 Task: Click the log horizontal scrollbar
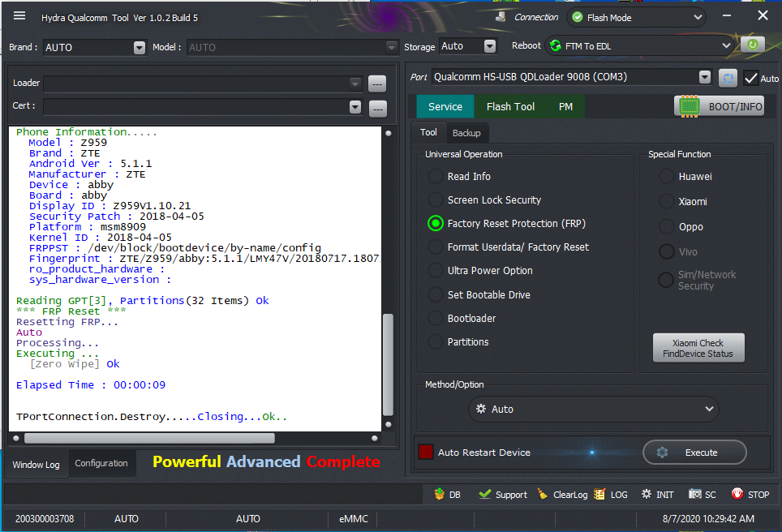[x=149, y=438]
